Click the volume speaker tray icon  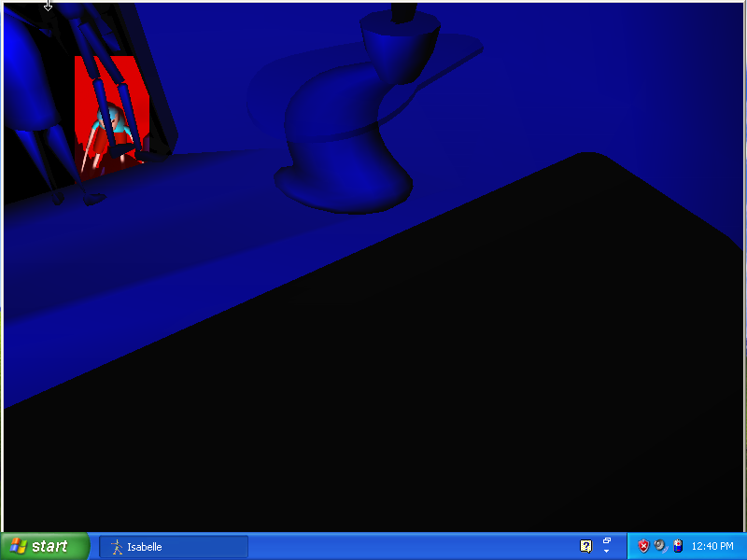pyautogui.click(x=660, y=546)
